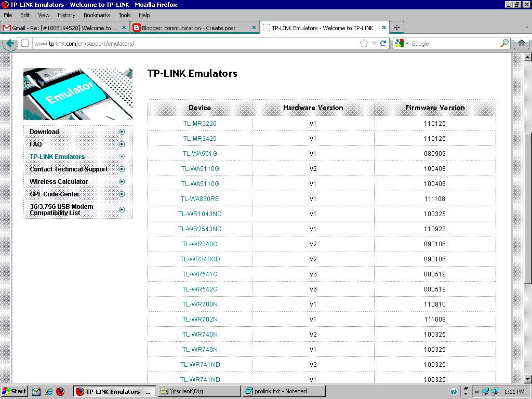Launch Firefox from the quick launch bar
This screenshot has width=532, height=399.
[60, 392]
